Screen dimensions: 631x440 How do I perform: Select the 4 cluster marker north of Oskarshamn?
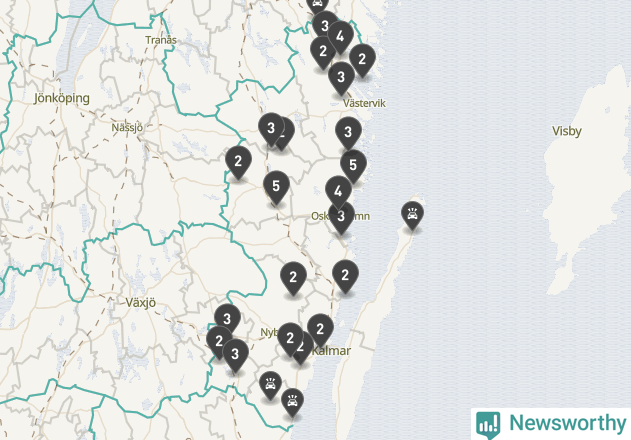click(x=338, y=190)
